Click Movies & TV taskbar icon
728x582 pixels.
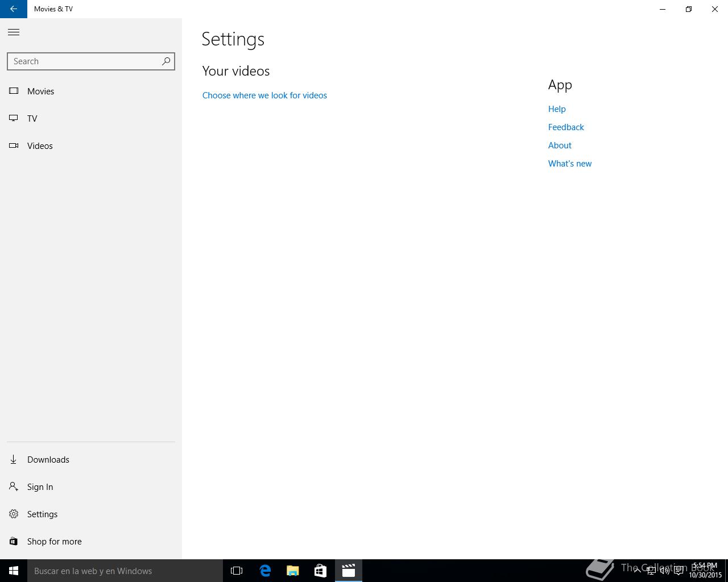348,571
